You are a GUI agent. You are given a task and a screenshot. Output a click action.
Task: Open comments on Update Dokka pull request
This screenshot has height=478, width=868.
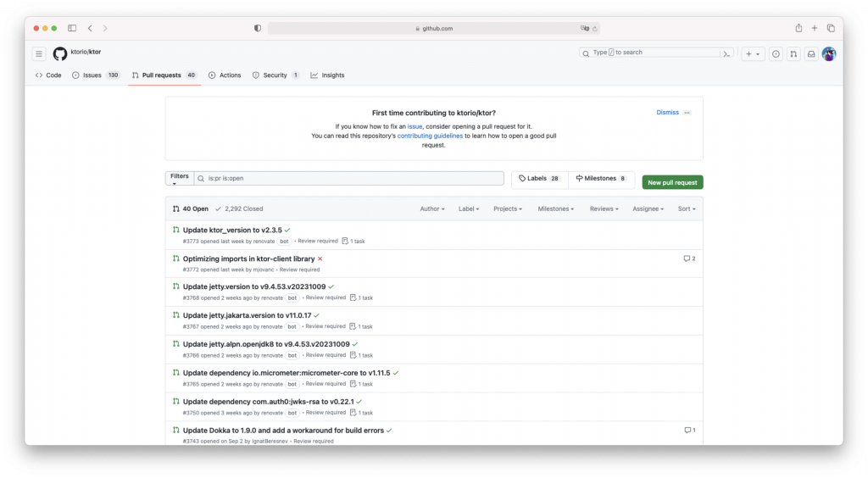(690, 430)
